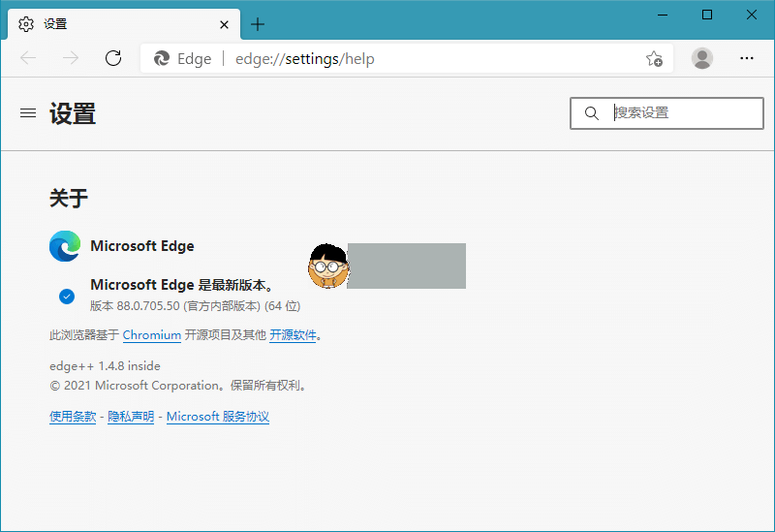Screen dimensions: 775x532
Task: Minimize the Edge window
Action: click(x=663, y=15)
